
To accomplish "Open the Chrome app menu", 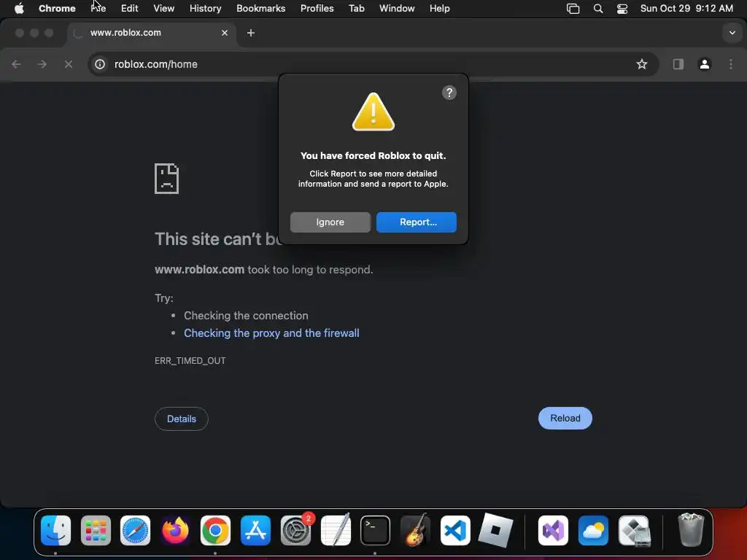I will pos(57,9).
